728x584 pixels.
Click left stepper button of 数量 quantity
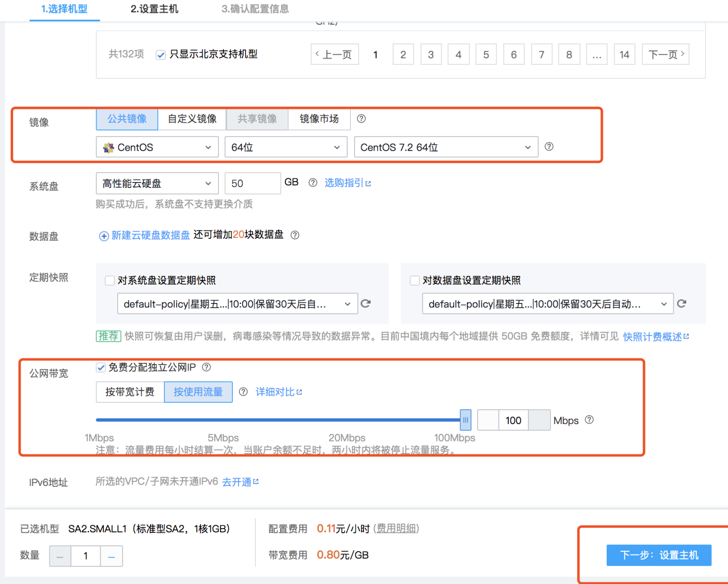pyautogui.click(x=60, y=556)
